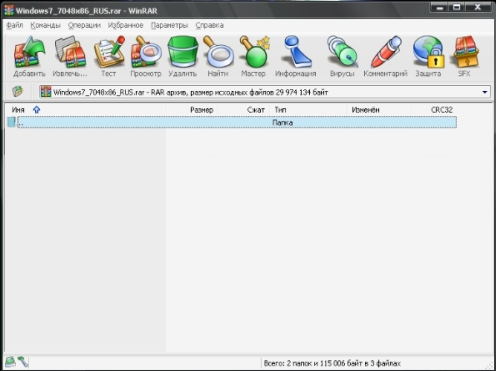Screen dimensions: 496x371
Task: Sort by Имя column header
Action: [x=86, y=110]
